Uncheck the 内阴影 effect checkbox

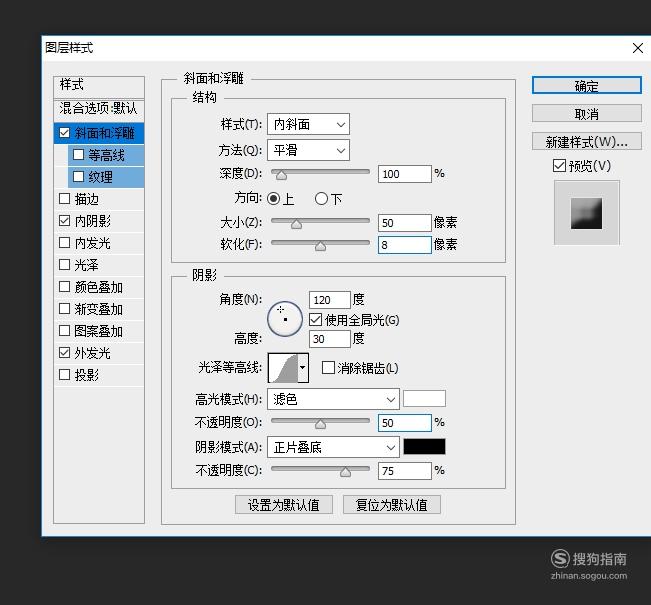click(x=64, y=221)
